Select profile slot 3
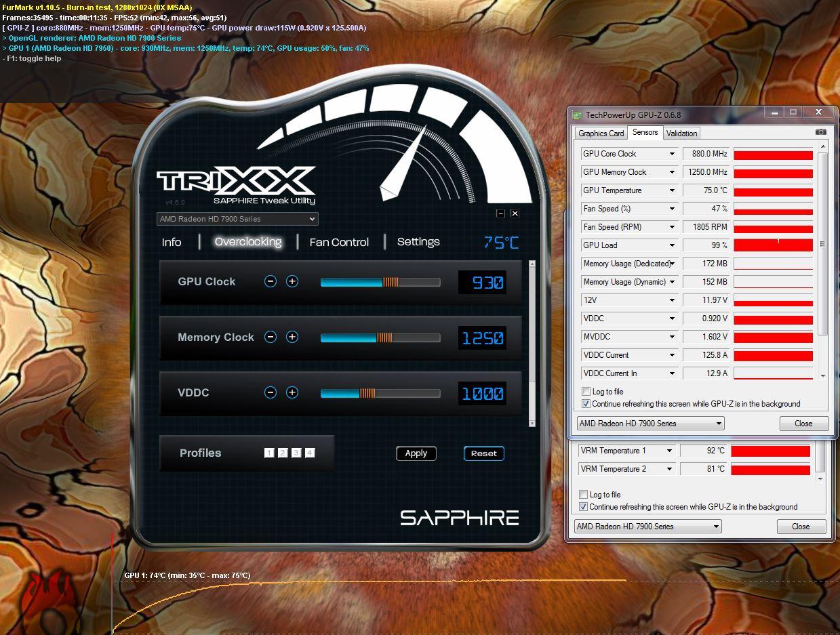840x635 pixels. coord(296,453)
